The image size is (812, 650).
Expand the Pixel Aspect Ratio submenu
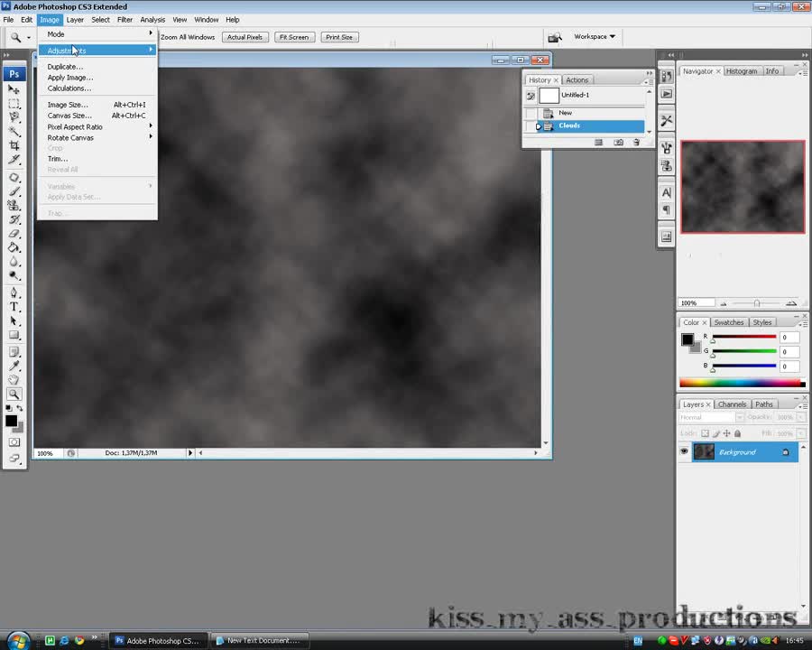97,127
